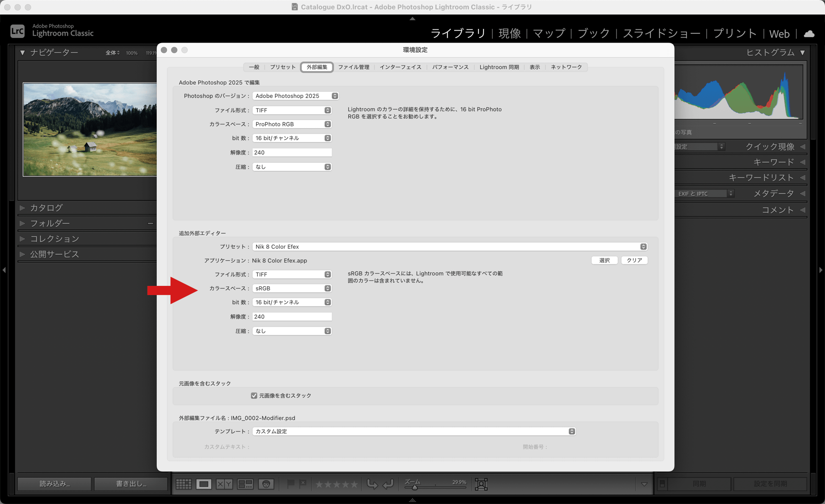The image size is (825, 504).
Task: Rotate photo counter-clockwise in toolbar
Action: [372, 484]
